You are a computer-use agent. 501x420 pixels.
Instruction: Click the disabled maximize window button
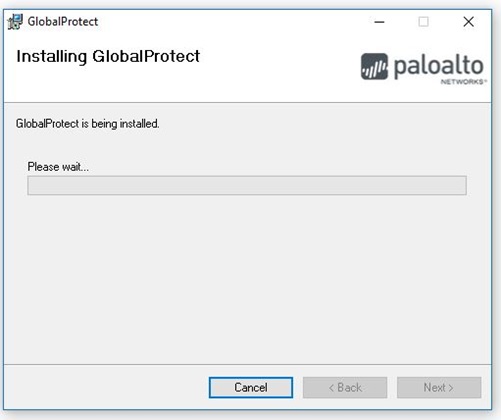click(x=423, y=22)
